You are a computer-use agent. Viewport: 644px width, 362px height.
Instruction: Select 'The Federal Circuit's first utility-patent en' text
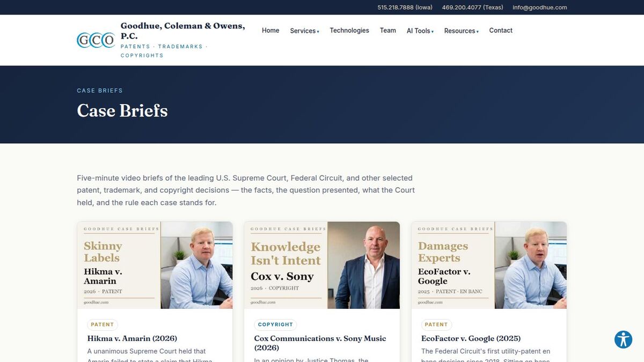(486, 351)
